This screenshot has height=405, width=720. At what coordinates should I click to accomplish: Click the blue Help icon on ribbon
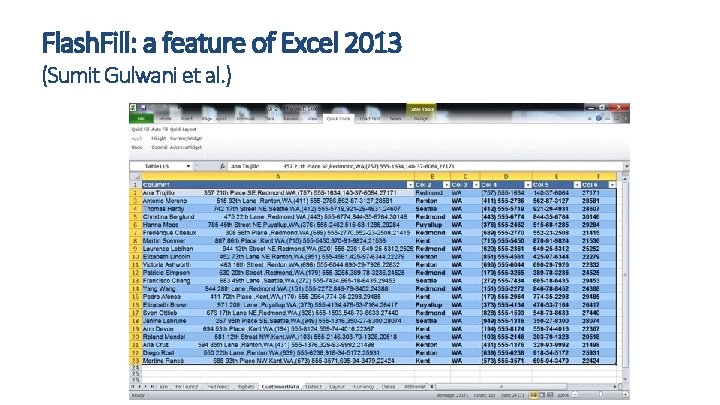click(x=599, y=118)
